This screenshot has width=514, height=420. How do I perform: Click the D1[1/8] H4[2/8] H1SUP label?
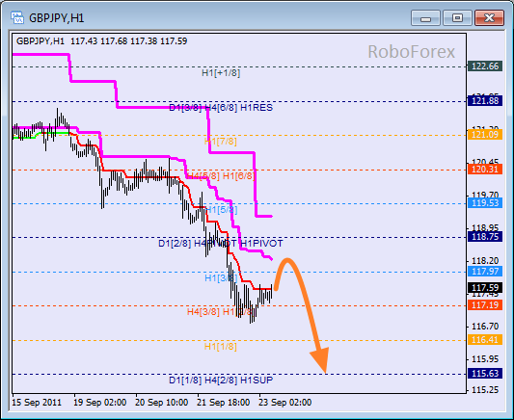click(x=221, y=381)
